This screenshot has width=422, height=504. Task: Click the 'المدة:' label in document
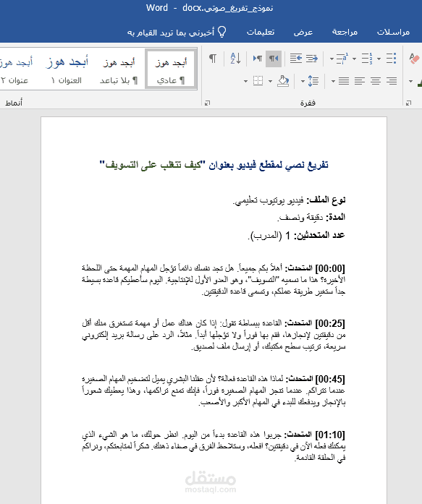(335, 217)
